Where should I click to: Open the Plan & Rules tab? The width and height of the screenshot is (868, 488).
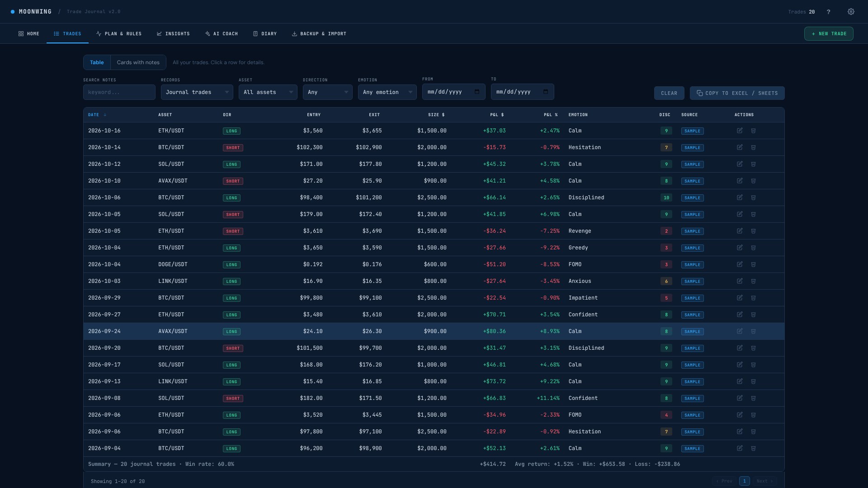(119, 34)
